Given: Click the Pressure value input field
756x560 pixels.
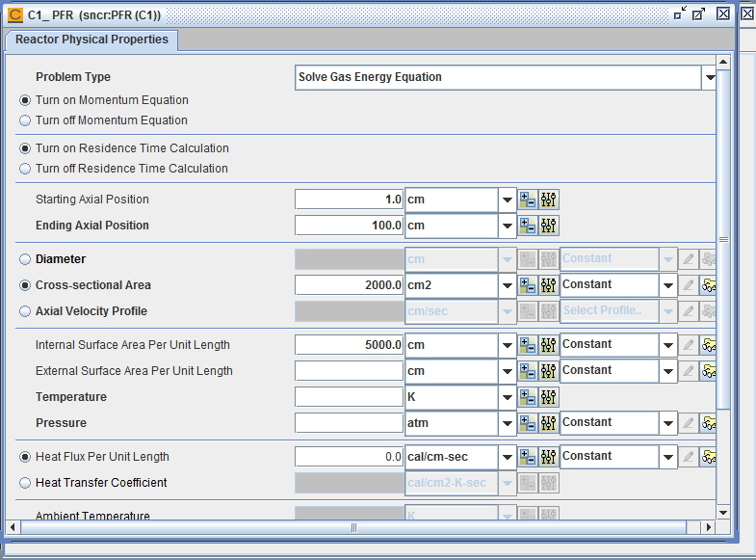Looking at the screenshot, I should (x=349, y=423).
